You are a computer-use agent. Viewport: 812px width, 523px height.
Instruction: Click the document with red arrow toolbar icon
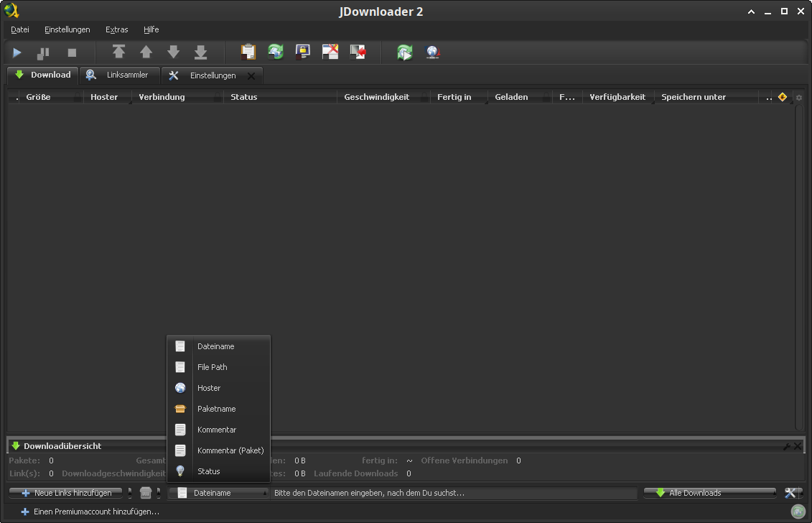[x=358, y=52]
